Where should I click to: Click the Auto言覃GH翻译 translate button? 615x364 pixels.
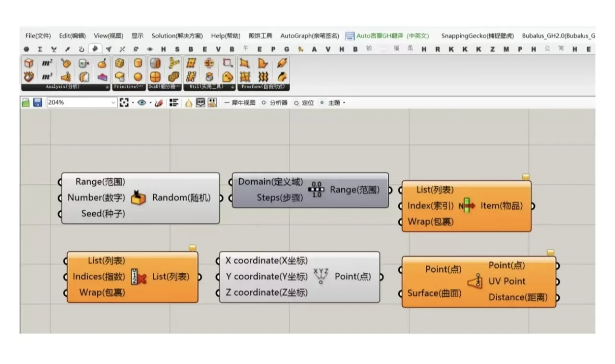point(387,36)
